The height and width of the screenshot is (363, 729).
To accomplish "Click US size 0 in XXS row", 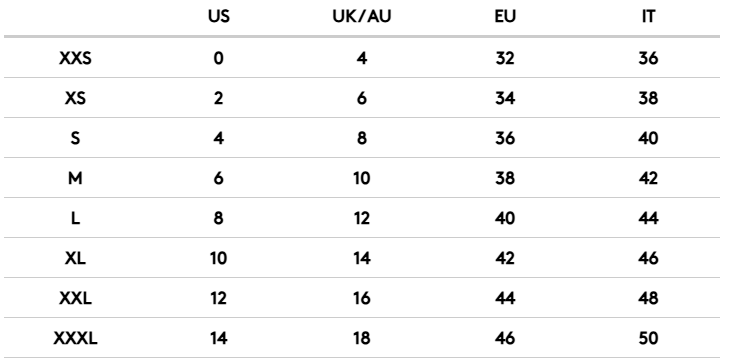I will tap(219, 59).
